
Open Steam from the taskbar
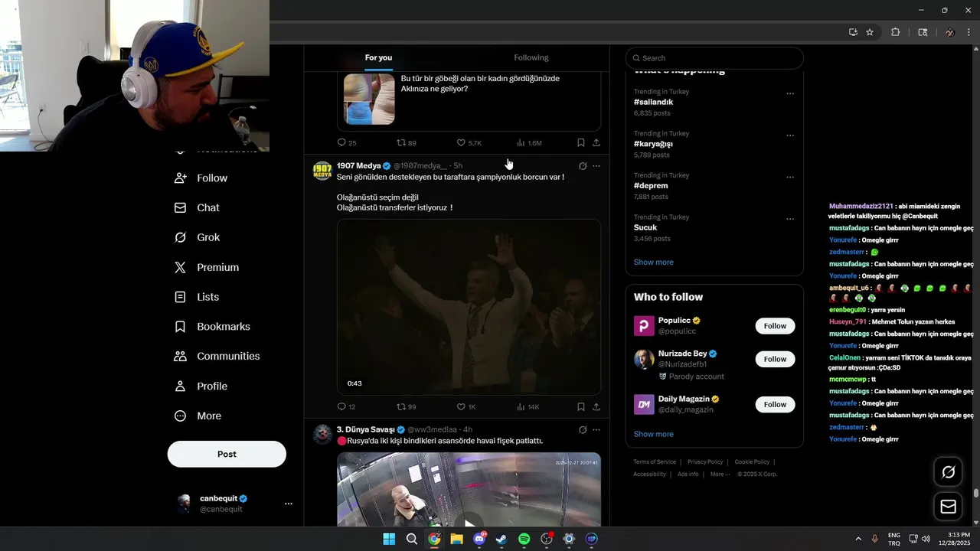point(501,540)
